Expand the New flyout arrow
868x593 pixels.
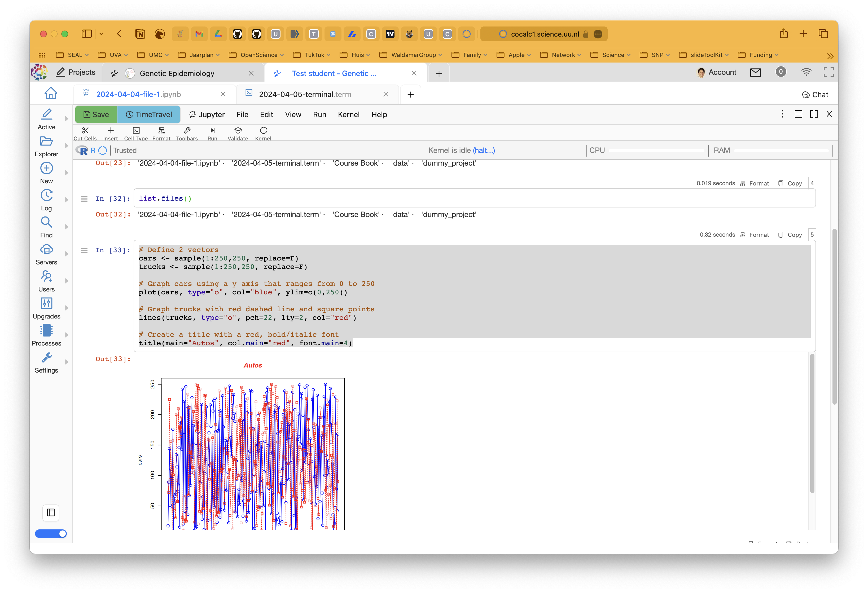pyautogui.click(x=67, y=173)
